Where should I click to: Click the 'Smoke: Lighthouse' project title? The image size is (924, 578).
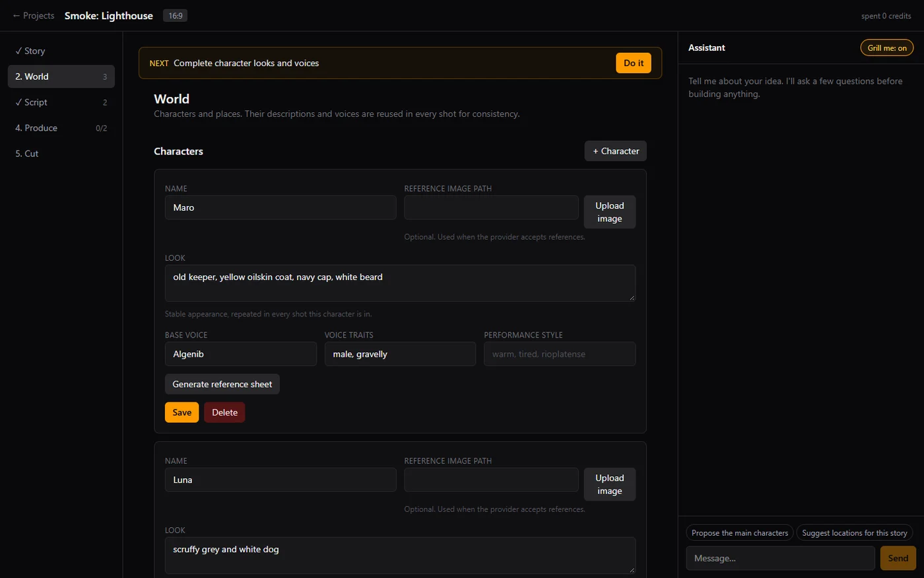109,16
